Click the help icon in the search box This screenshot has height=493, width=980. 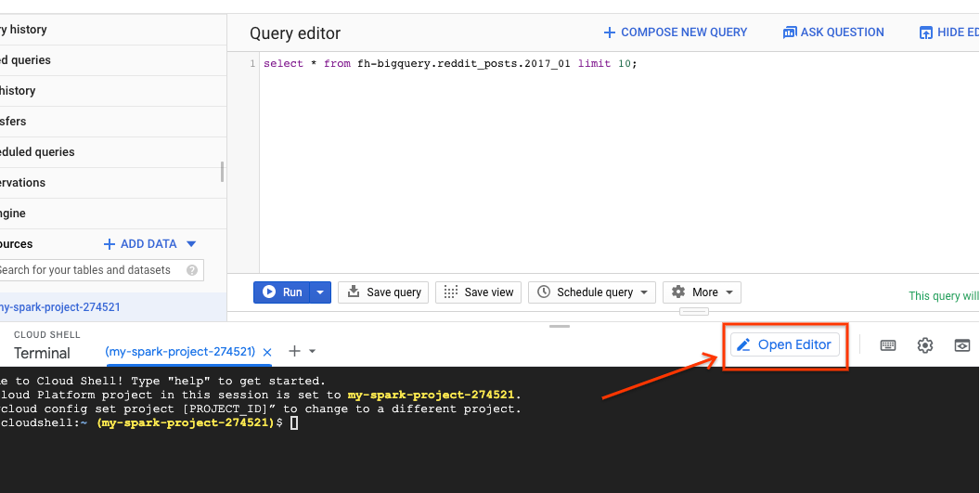click(x=192, y=270)
